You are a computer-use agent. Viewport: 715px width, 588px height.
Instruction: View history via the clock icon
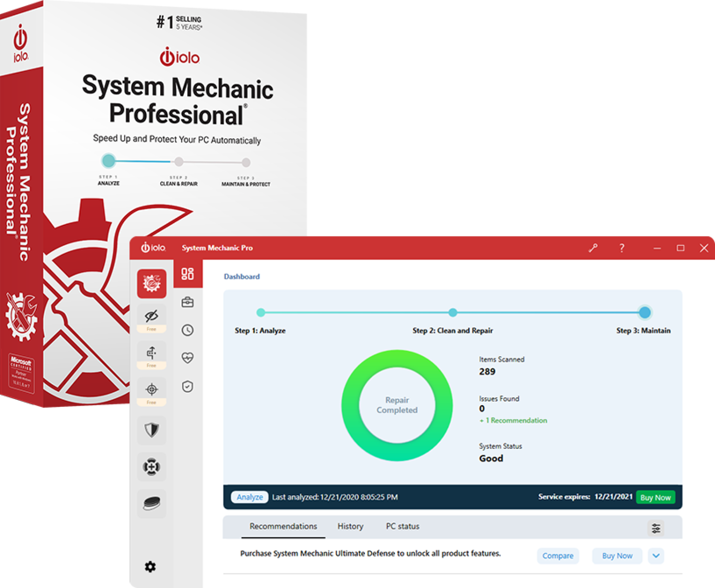click(188, 331)
